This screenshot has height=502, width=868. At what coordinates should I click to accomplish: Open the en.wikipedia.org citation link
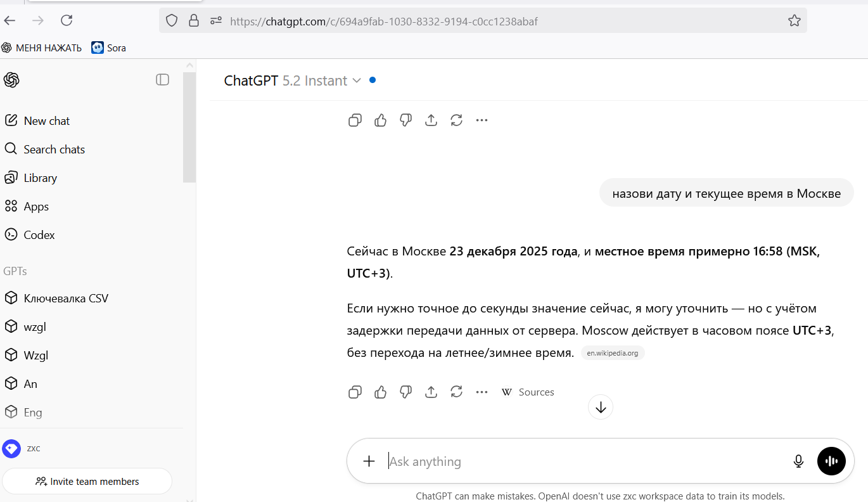612,354
